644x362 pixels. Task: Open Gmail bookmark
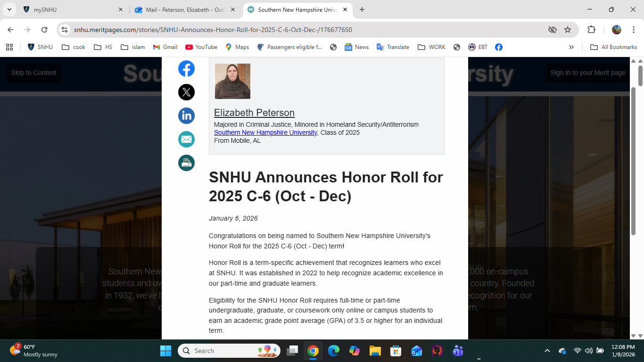[165, 47]
